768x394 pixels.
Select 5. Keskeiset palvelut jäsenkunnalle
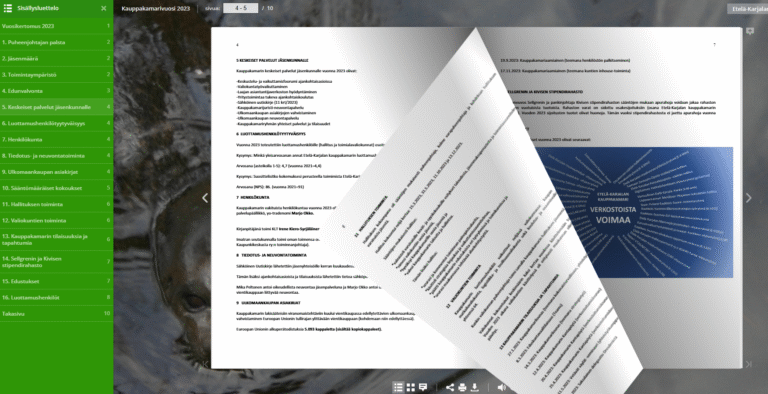coord(57,107)
